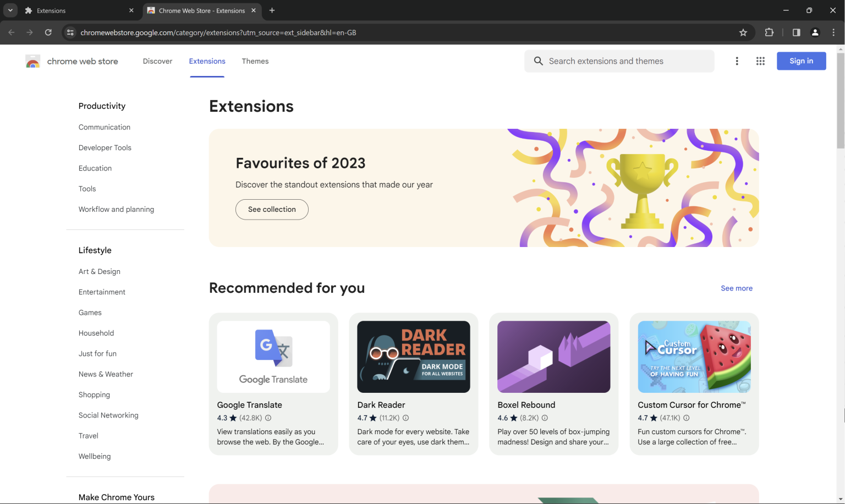Open the Boxel Rebound thumbnail

coord(554,357)
